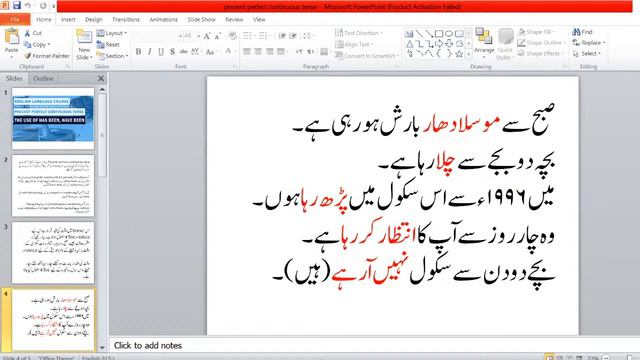Pick the Rectangle shape from the shapes gallery
Viewport: 640px width, 360px height.
tap(439, 34)
